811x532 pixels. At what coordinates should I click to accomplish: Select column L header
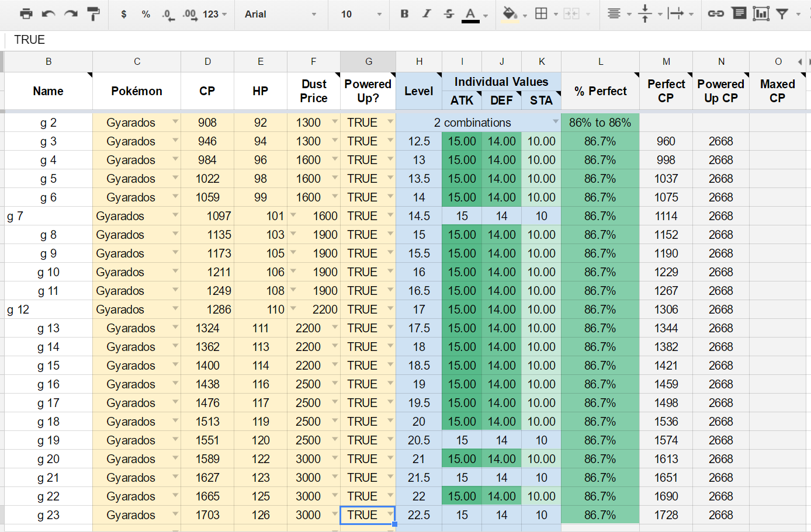pyautogui.click(x=600, y=61)
